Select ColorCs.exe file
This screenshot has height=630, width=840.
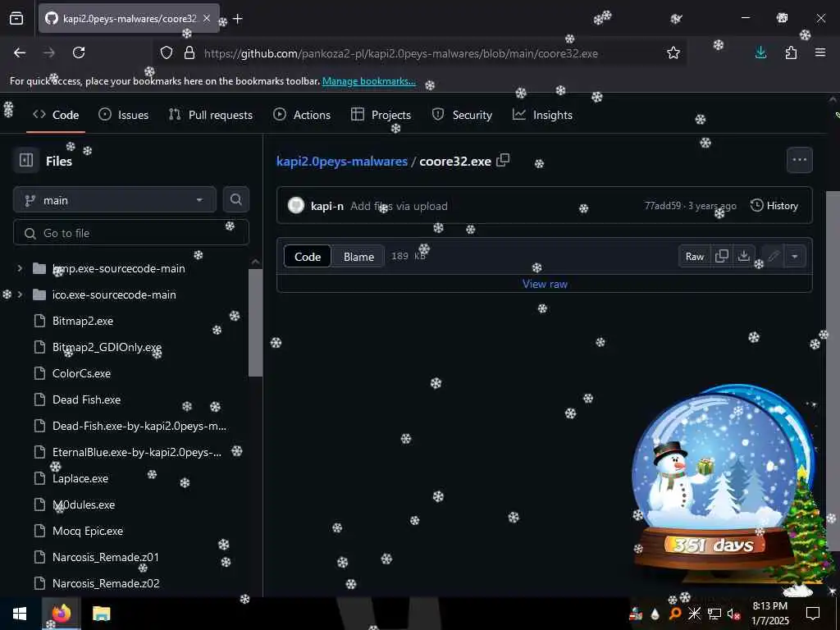click(81, 373)
